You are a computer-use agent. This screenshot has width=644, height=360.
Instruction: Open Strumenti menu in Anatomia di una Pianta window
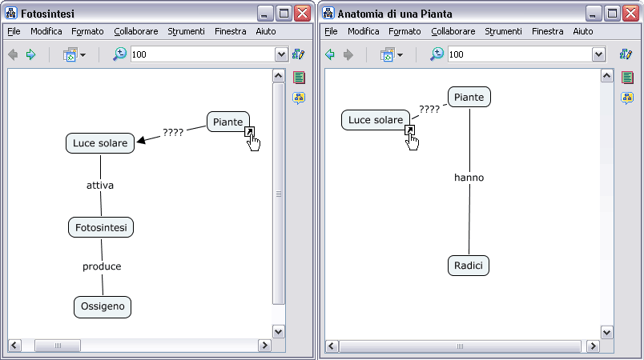tap(503, 31)
